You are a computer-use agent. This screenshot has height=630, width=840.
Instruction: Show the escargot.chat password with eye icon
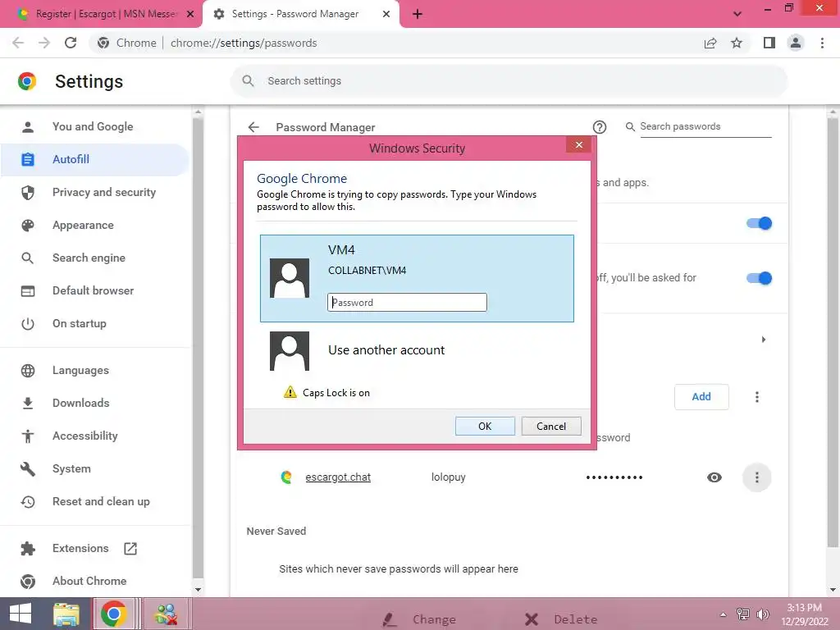[714, 477]
